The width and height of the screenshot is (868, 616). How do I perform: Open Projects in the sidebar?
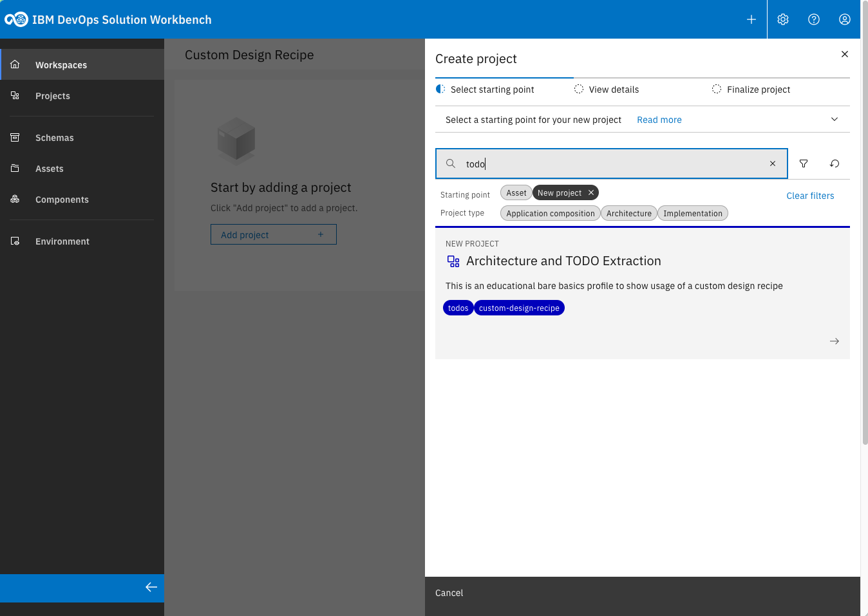tap(82, 95)
